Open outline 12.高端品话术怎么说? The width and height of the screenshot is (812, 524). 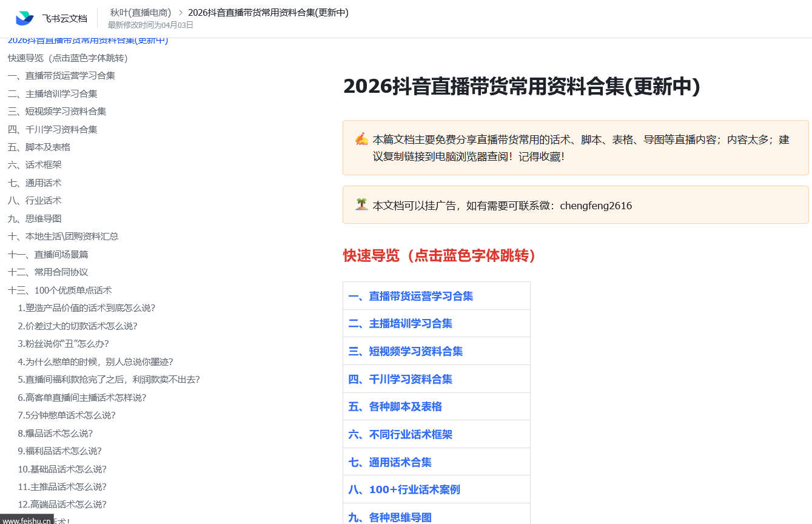pos(62,505)
